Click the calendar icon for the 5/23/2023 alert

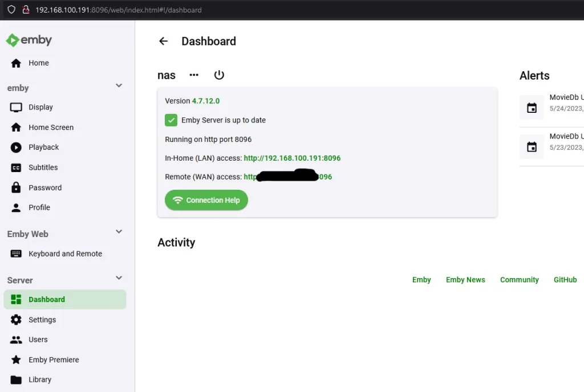(x=532, y=146)
